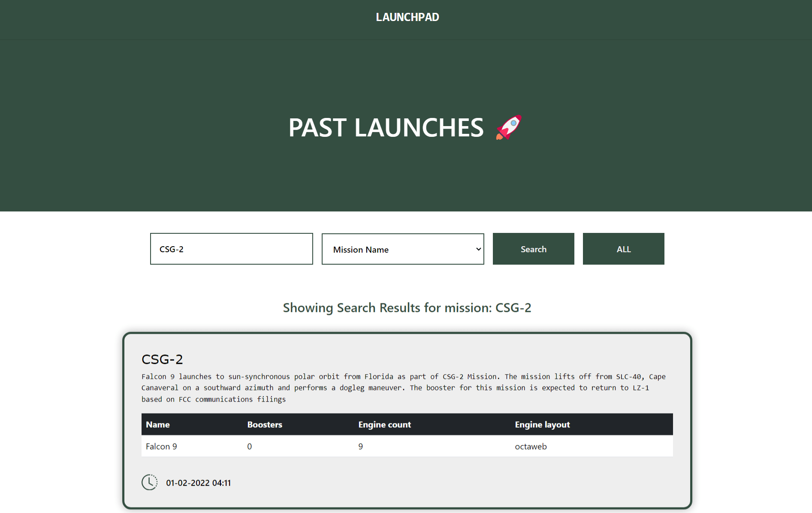This screenshot has height=513, width=812.
Task: Click the octaweb cell
Action: pos(531,446)
